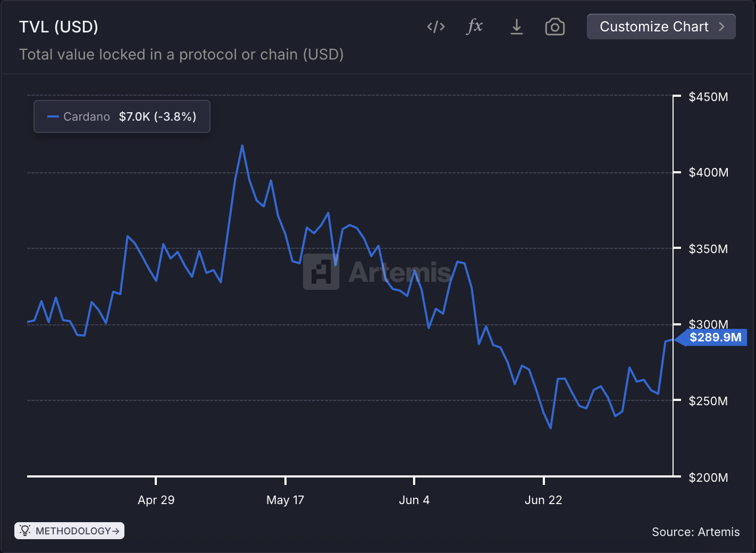Click the $289.9M current value label
Image resolution: width=756 pixels, height=553 pixels.
coord(715,337)
